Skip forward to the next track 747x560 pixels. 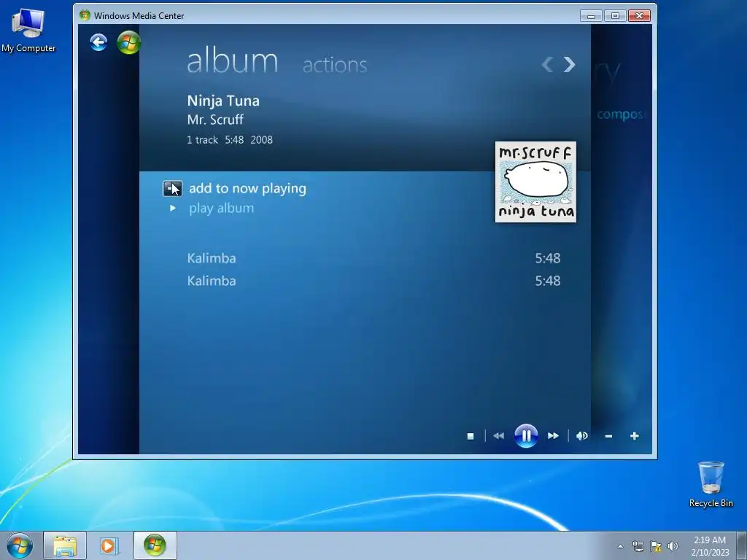553,436
